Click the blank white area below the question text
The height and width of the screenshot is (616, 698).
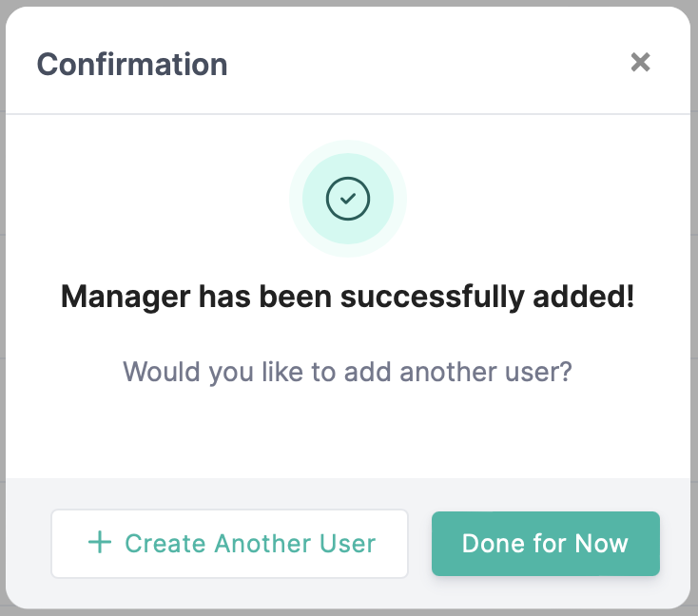point(347,433)
